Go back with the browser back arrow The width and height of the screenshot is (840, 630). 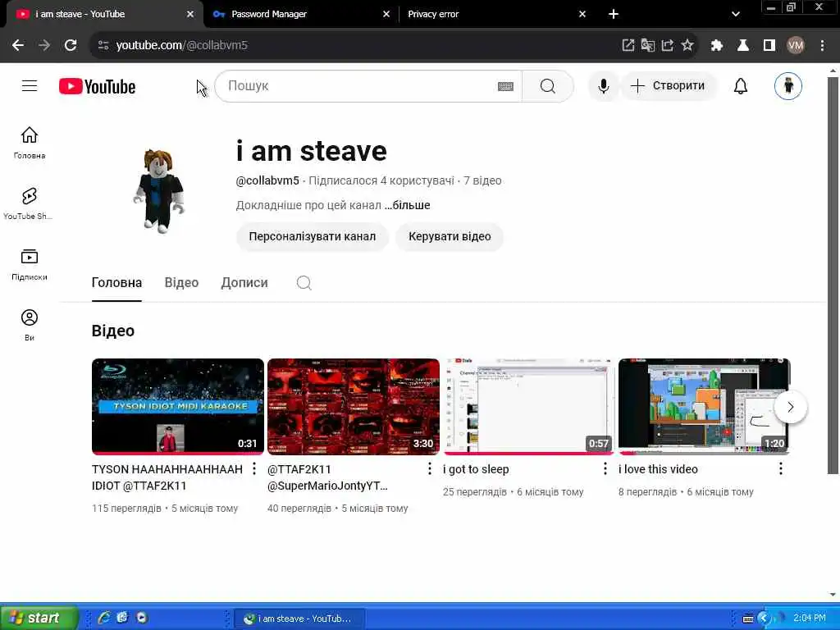[18, 46]
